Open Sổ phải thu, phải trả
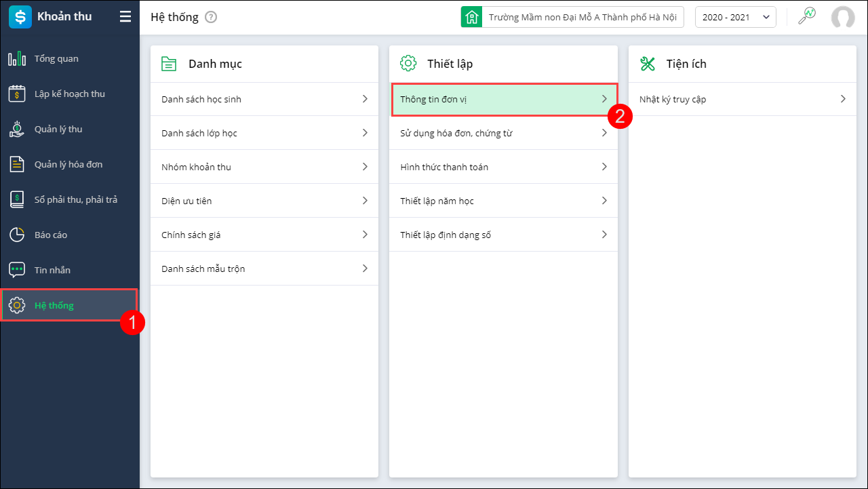Image resolution: width=868 pixels, height=489 pixels. coord(75,200)
